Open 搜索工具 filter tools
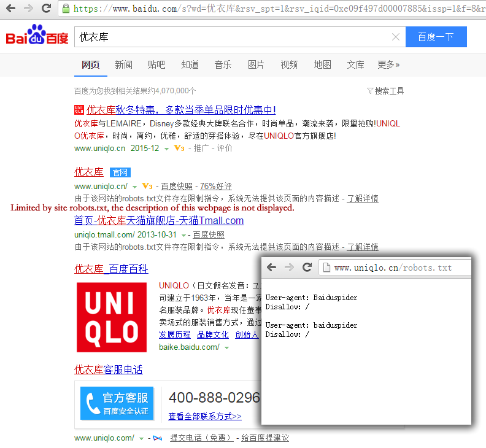This screenshot has width=486, height=448. pos(385,91)
